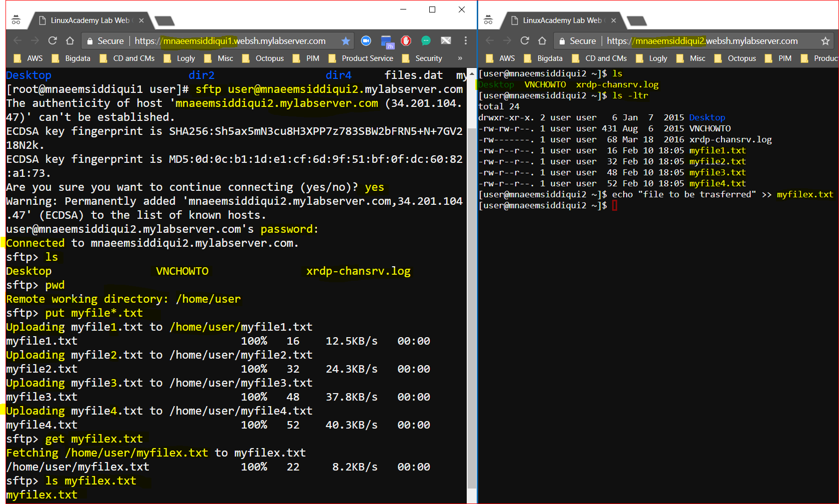
Task: Open the Chrome three-dot menu
Action: (x=466, y=41)
